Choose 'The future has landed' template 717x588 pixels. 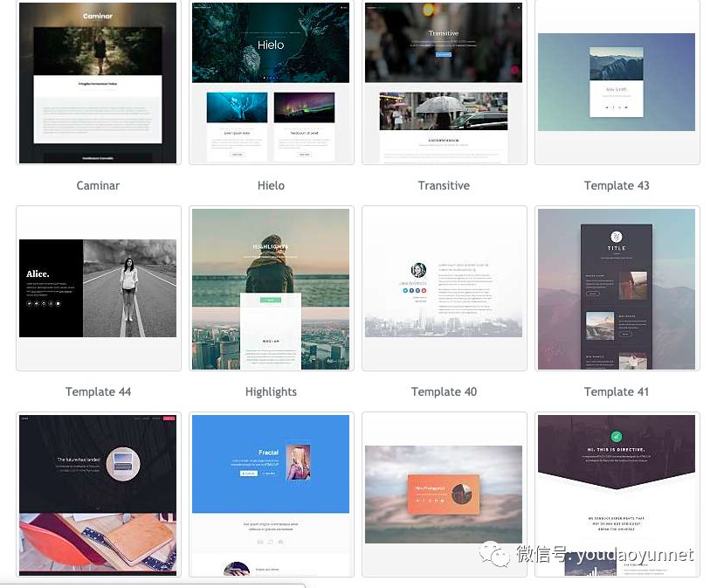pos(99,495)
